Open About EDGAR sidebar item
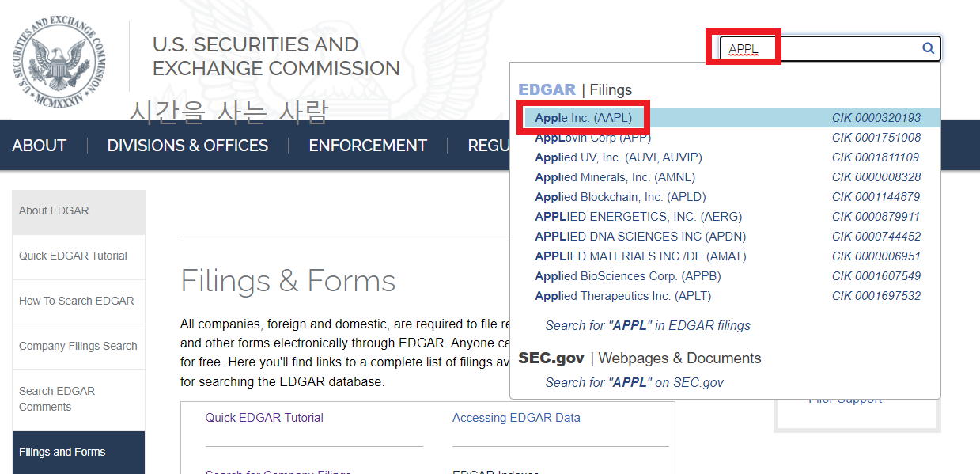Screen dimensions: 980x474 pyautogui.click(x=78, y=211)
